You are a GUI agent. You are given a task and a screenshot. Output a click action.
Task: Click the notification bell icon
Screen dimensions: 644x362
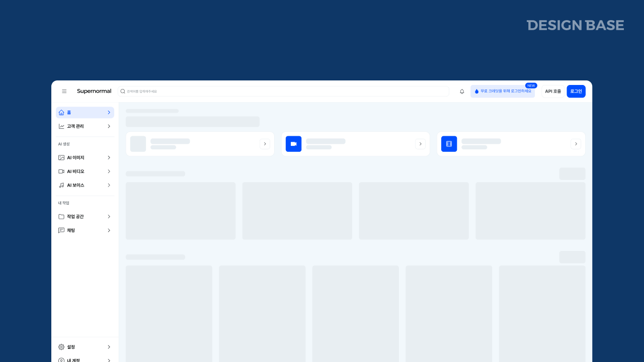point(461,91)
